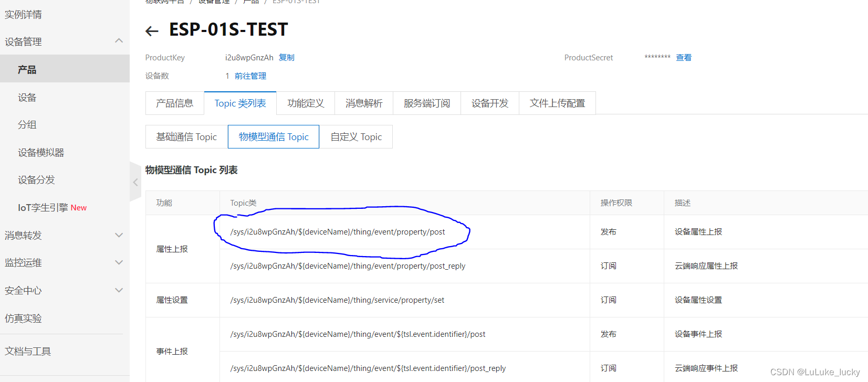Click the tsl.event.identifier}/post_reply topic text
Image resolution: width=868 pixels, height=382 pixels.
click(368, 368)
